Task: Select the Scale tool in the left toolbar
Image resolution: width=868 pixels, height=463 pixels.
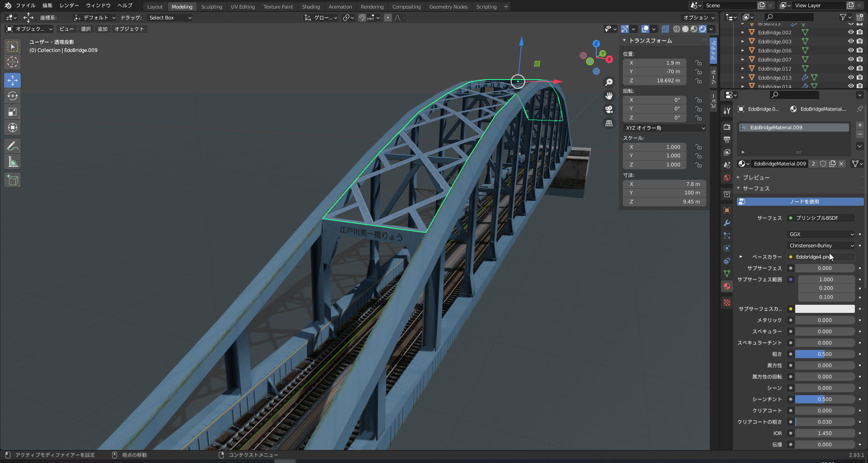Action: pyautogui.click(x=13, y=112)
